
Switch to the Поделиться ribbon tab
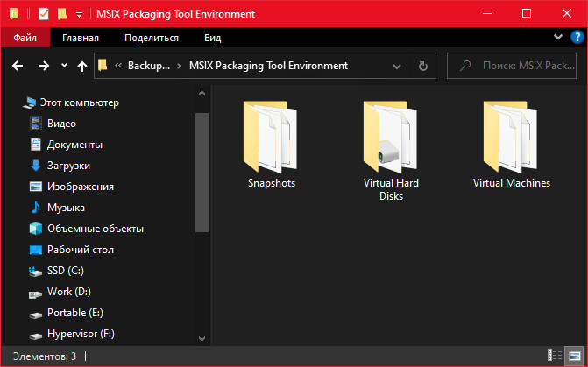click(x=152, y=38)
